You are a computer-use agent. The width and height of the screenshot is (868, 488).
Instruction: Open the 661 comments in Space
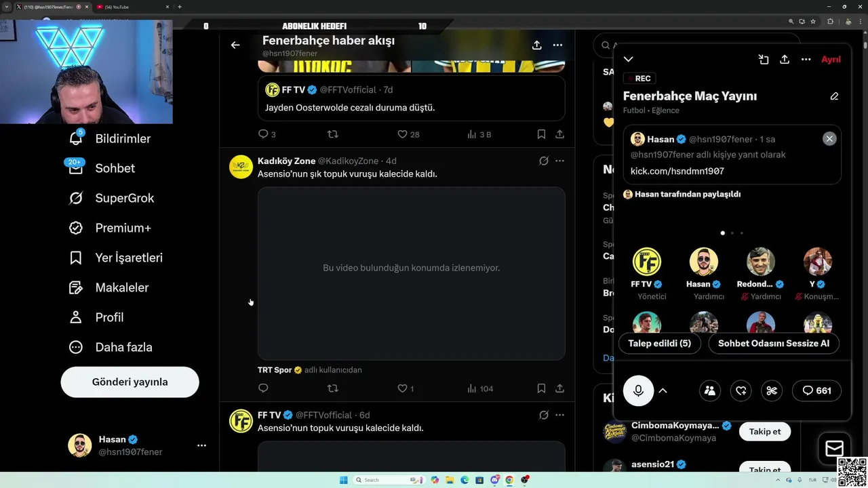[x=816, y=390]
